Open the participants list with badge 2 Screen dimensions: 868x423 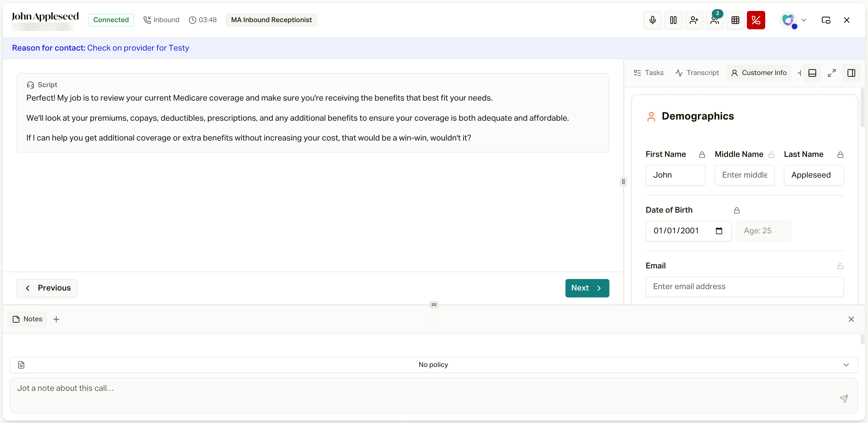714,20
